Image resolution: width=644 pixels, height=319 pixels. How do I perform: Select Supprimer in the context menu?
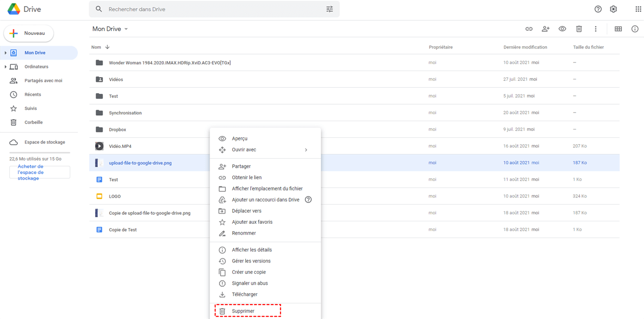coord(243,311)
